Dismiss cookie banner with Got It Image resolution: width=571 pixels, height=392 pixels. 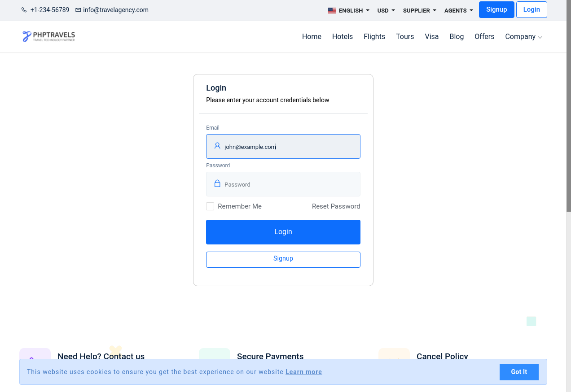pos(518,372)
